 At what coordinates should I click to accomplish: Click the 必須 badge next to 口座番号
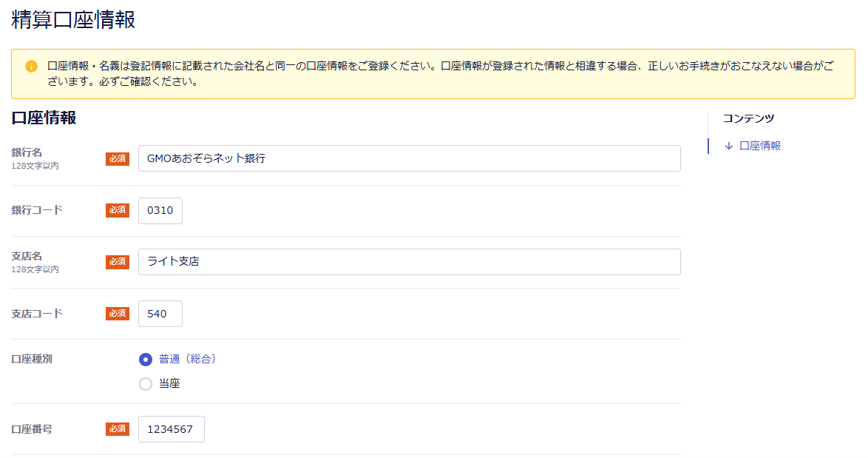(x=118, y=429)
